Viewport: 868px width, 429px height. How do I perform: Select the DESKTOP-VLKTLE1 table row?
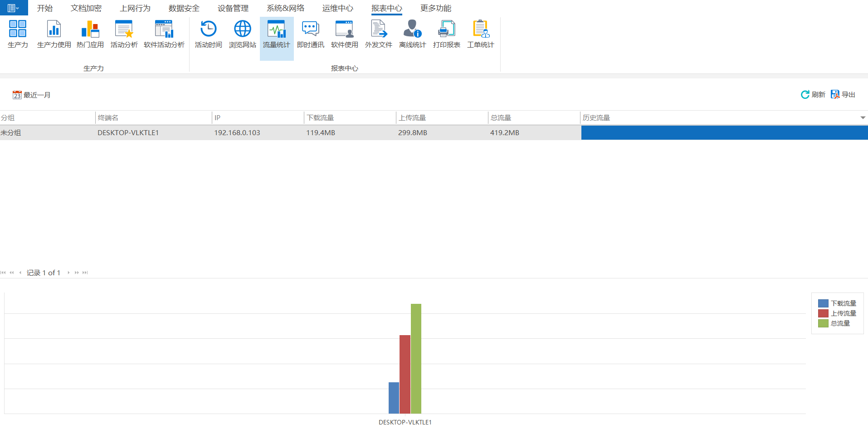pos(128,133)
